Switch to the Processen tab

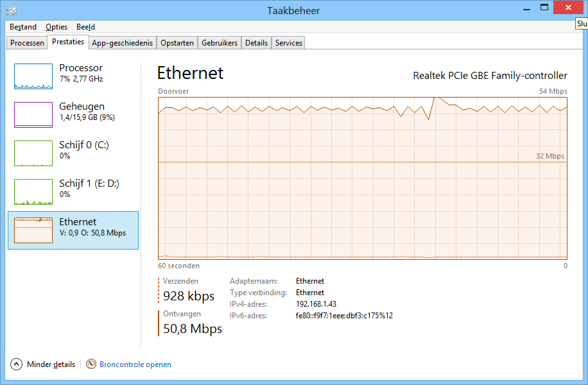[26, 42]
